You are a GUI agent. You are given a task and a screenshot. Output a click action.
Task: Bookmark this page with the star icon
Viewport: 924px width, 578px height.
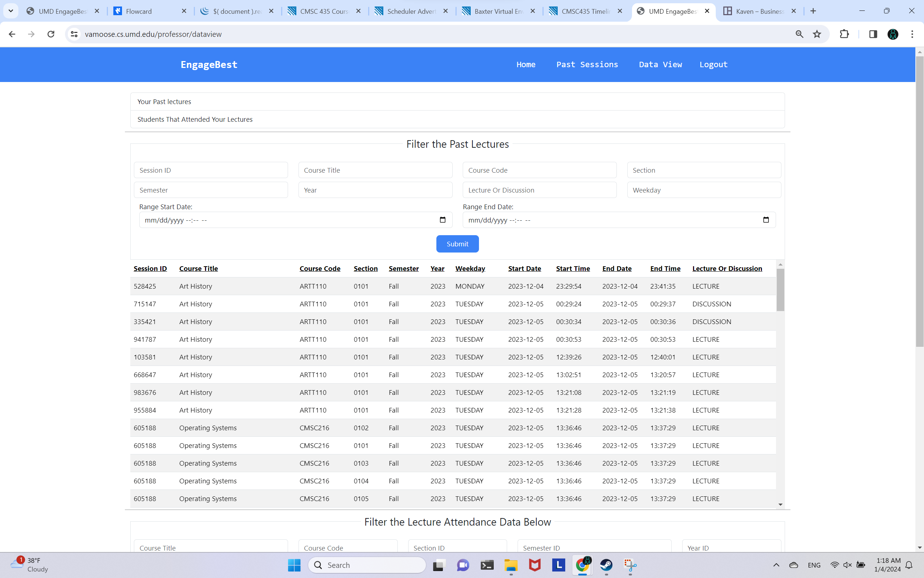[x=817, y=34]
